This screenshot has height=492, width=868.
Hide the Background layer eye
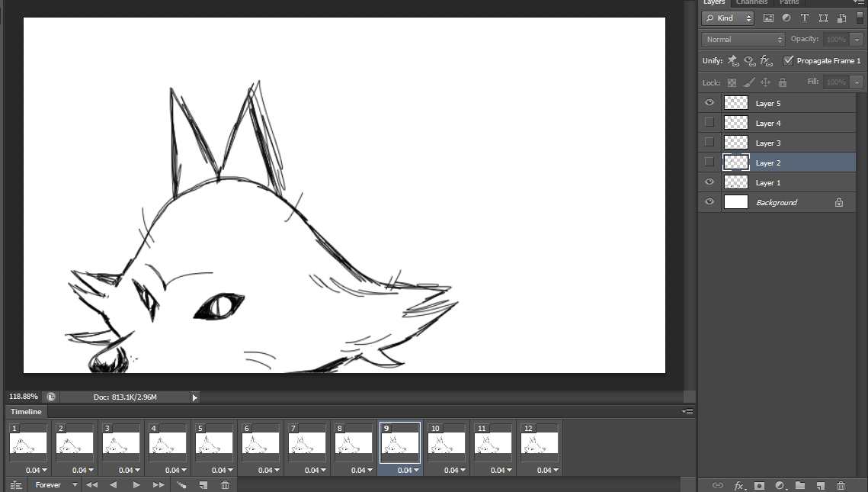tap(709, 202)
